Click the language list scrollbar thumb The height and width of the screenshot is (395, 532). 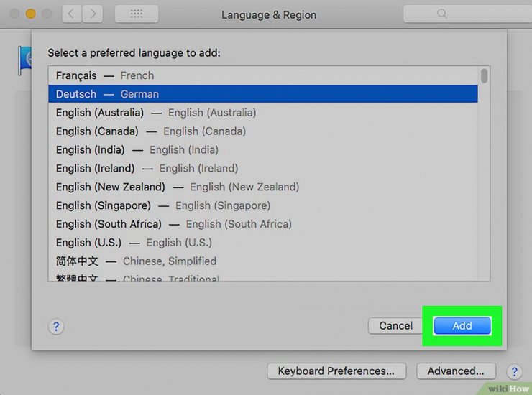tap(484, 75)
